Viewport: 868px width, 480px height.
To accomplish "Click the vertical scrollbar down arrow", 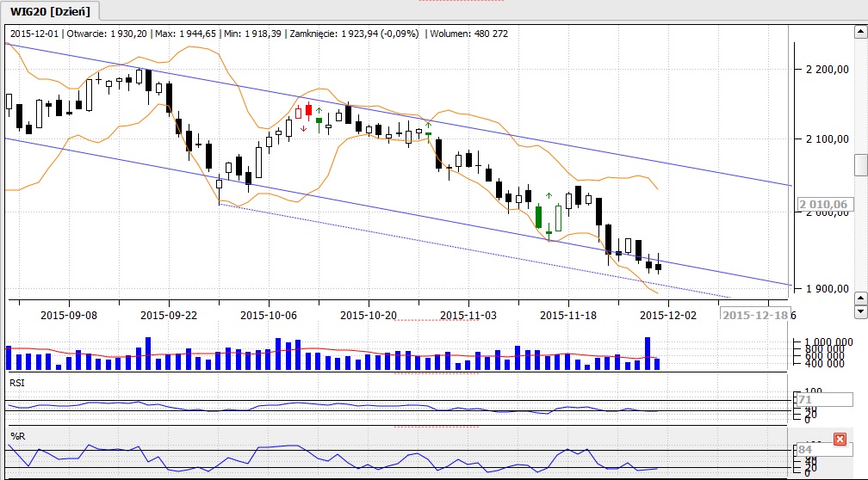I will (x=860, y=298).
